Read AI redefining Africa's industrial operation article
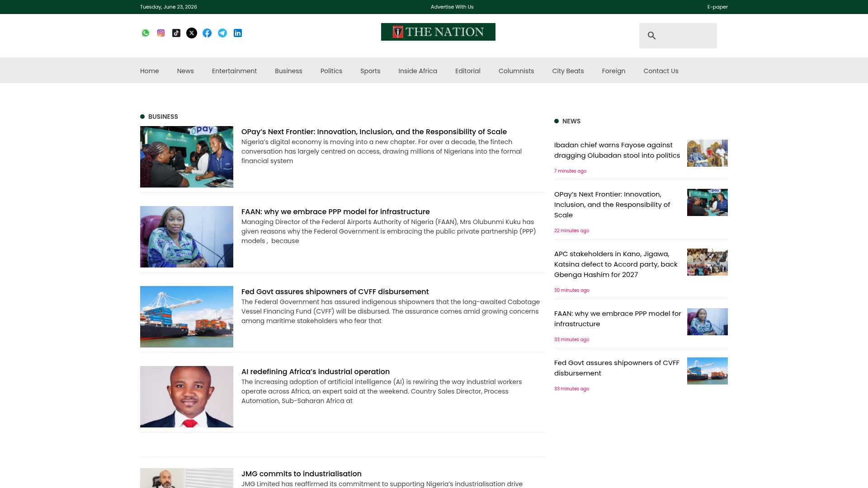Screen dimensions: 868x488 tap(316, 371)
